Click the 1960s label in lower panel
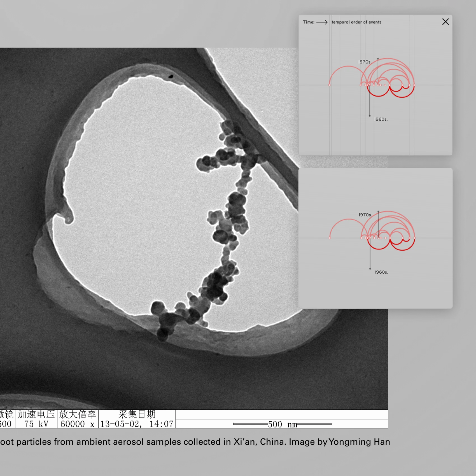476x476 pixels. 381,272
